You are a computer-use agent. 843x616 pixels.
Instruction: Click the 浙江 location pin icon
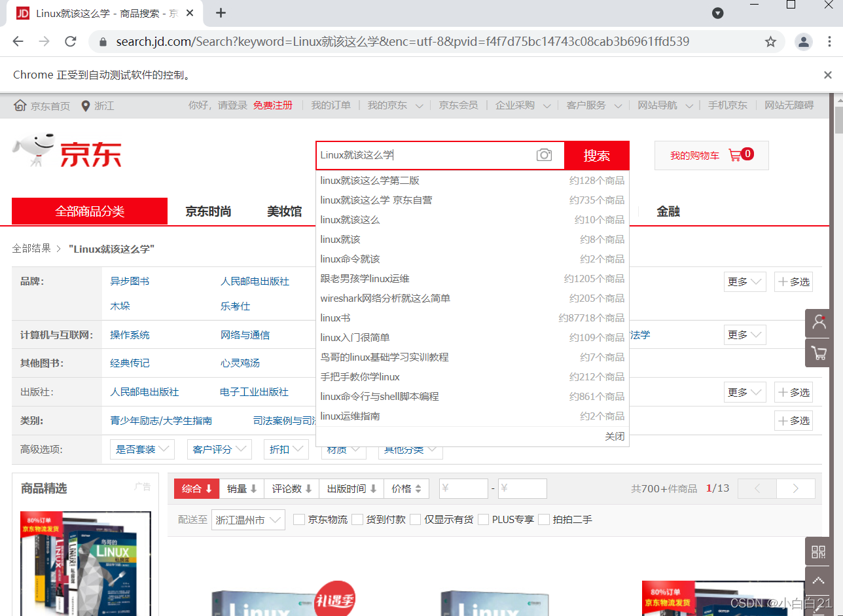click(85, 106)
